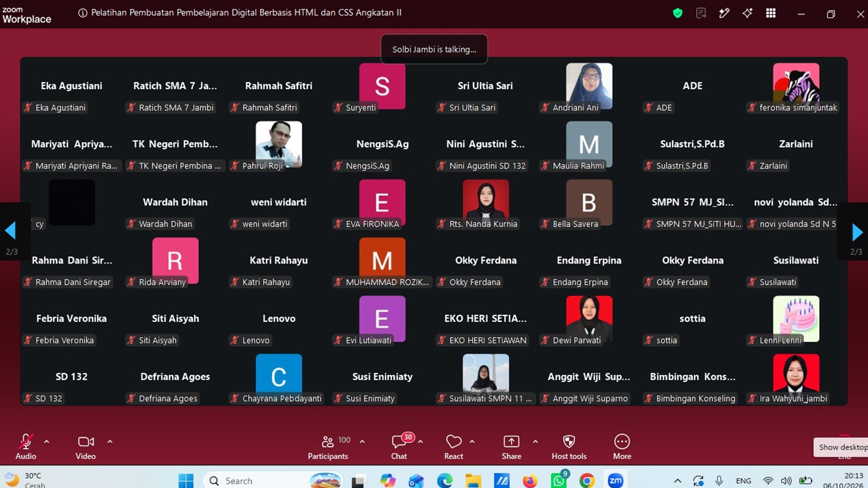Open WhatsApp from the taskbar

559,480
